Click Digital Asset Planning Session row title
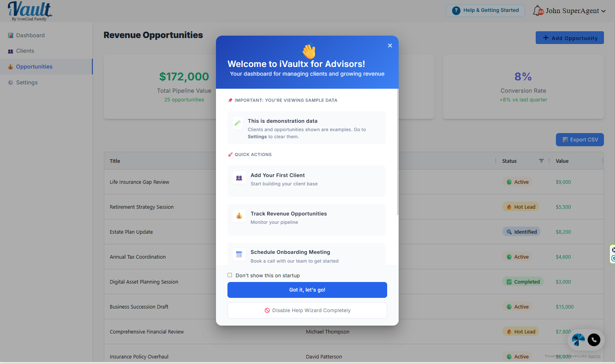This screenshot has width=615, height=364. click(x=144, y=282)
